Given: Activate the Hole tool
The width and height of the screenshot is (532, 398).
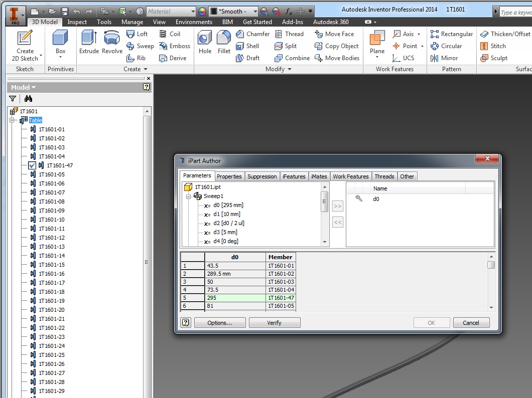Looking at the screenshot, I should 205,42.
